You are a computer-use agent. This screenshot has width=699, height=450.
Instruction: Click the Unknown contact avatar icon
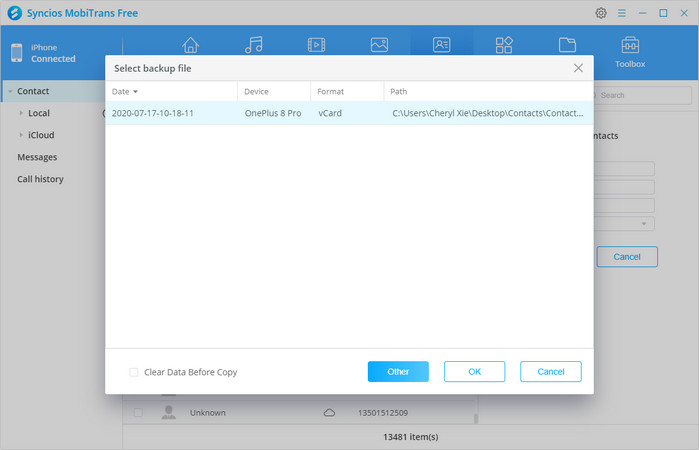coord(169,412)
